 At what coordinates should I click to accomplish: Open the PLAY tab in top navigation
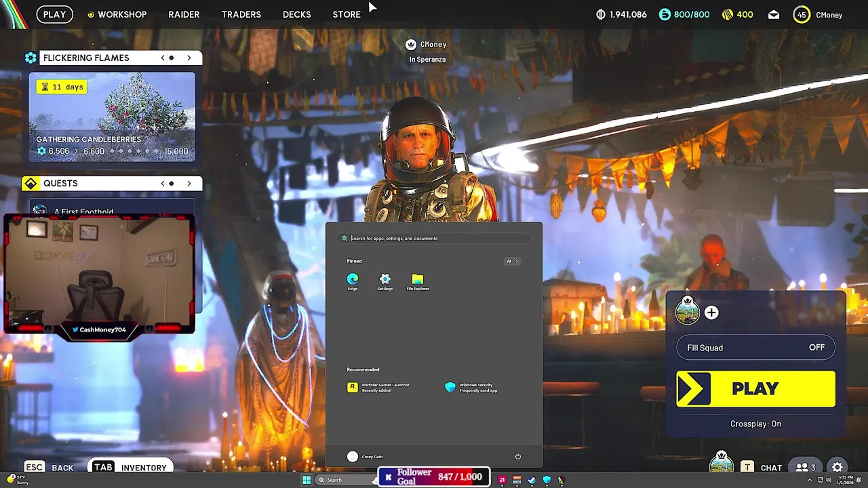tap(54, 14)
